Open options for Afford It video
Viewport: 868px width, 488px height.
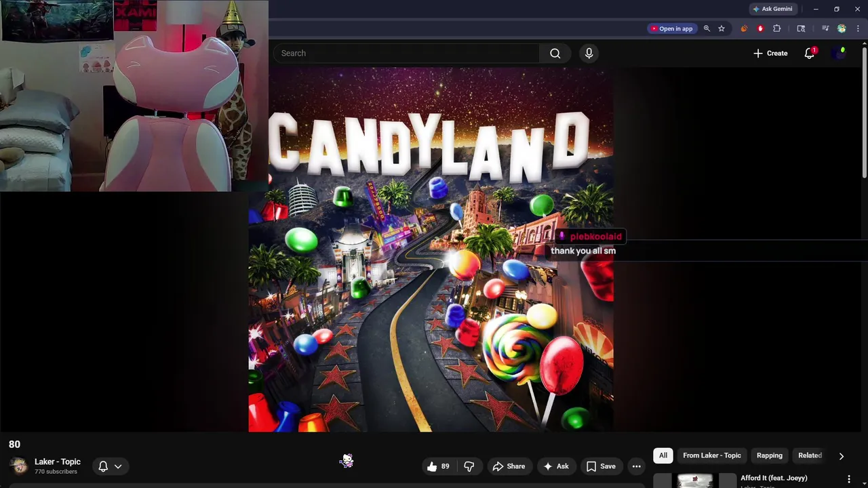(848, 479)
